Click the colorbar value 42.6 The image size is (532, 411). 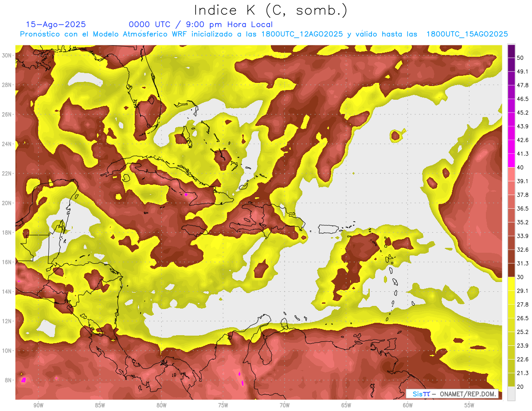[x=522, y=140]
